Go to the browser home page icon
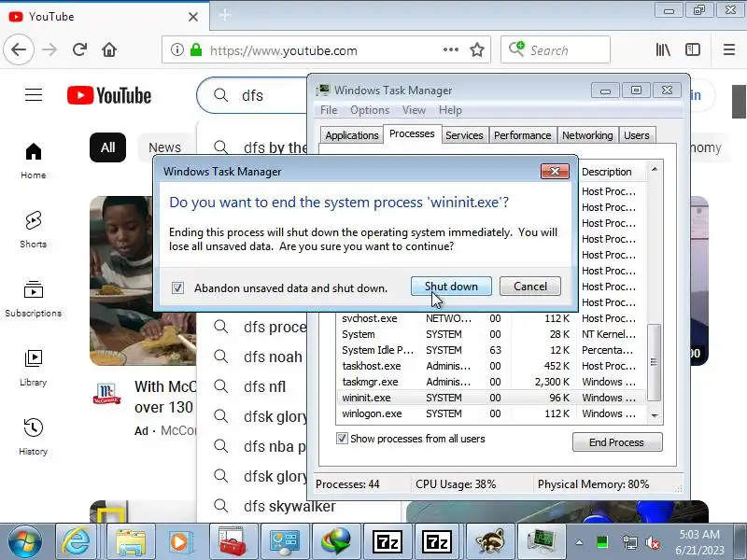This screenshot has height=560, width=747. click(x=109, y=49)
